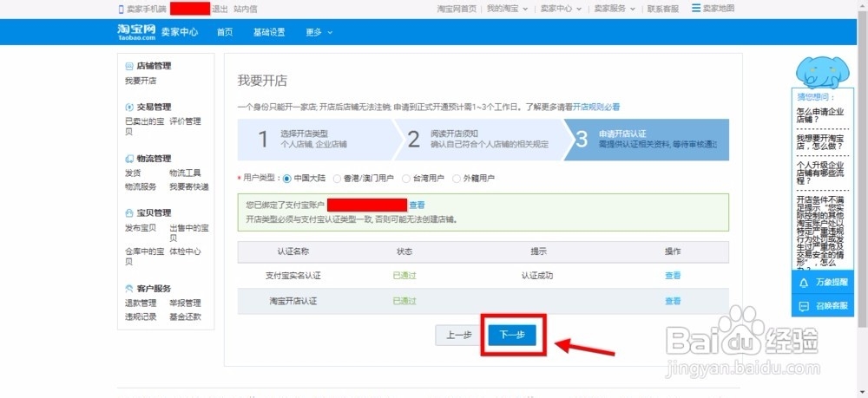The height and width of the screenshot is (398, 868).
Task: Click 查看 in 支付宝实名认证 row
Action: click(x=673, y=276)
